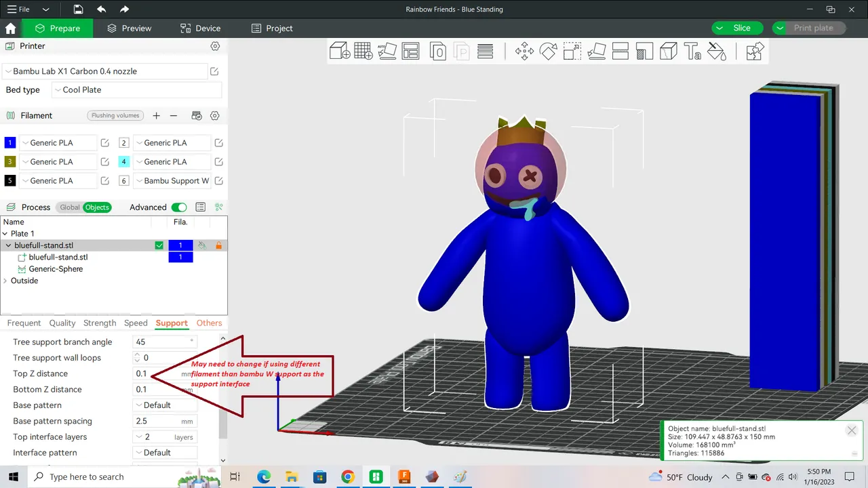Switch to the Device tab
Viewport: 868px width, 488px height.
click(x=200, y=28)
